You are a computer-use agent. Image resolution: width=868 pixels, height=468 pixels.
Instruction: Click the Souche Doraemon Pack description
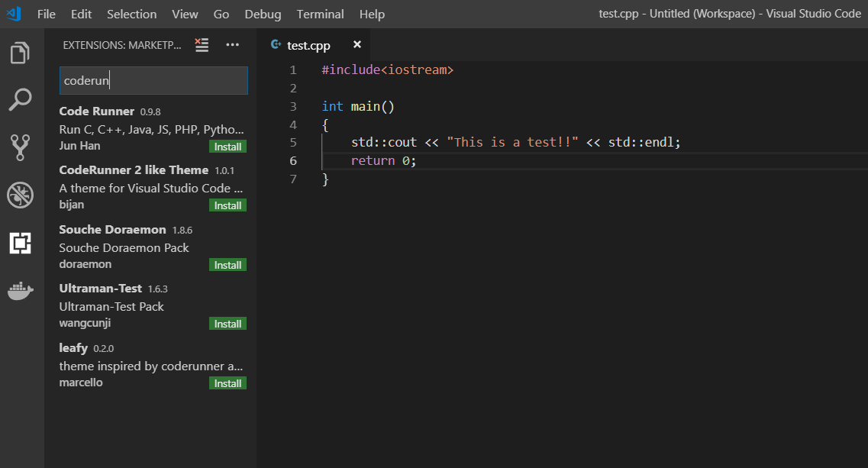point(124,247)
